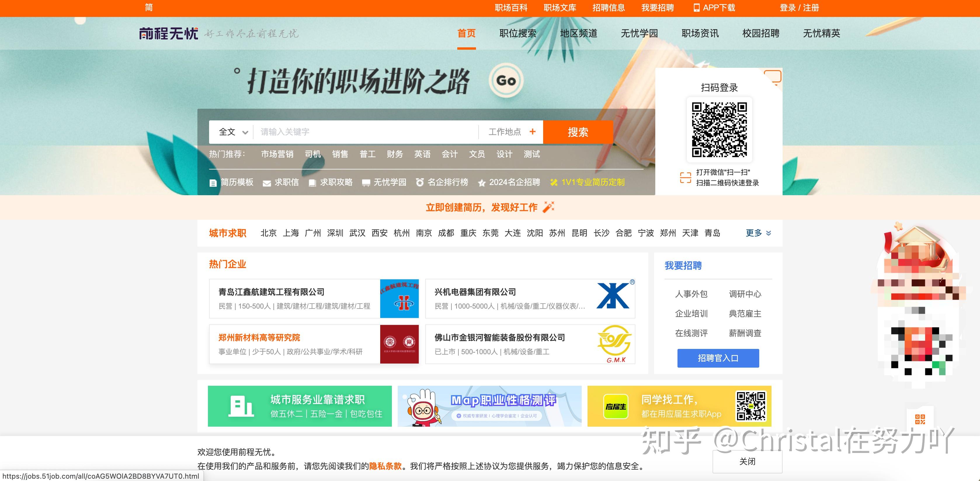This screenshot has width=980, height=481.
Task: Click the magic wand icon after 发现好工作
Action: 548,207
